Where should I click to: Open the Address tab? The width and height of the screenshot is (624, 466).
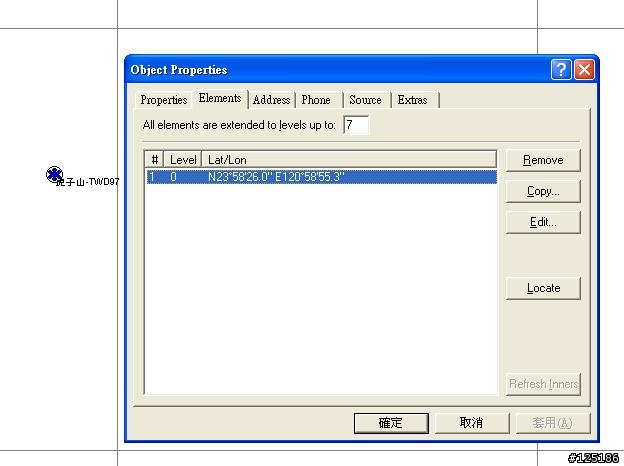tap(271, 100)
